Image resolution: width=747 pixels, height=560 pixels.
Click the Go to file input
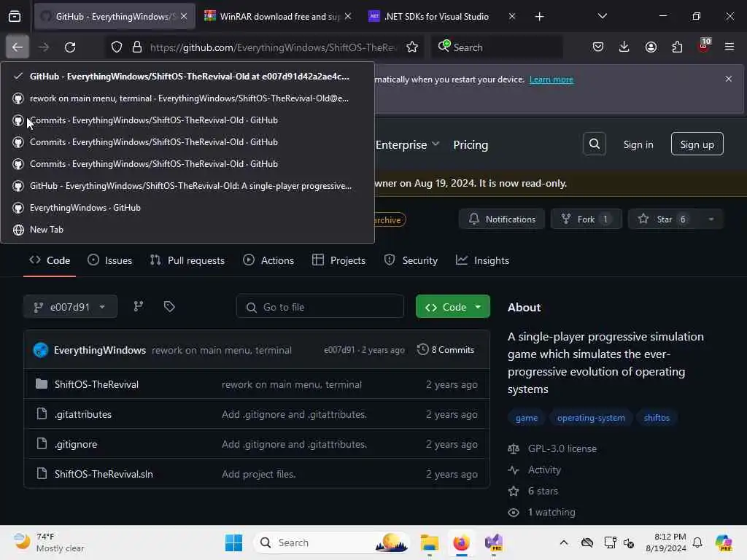tap(320, 307)
